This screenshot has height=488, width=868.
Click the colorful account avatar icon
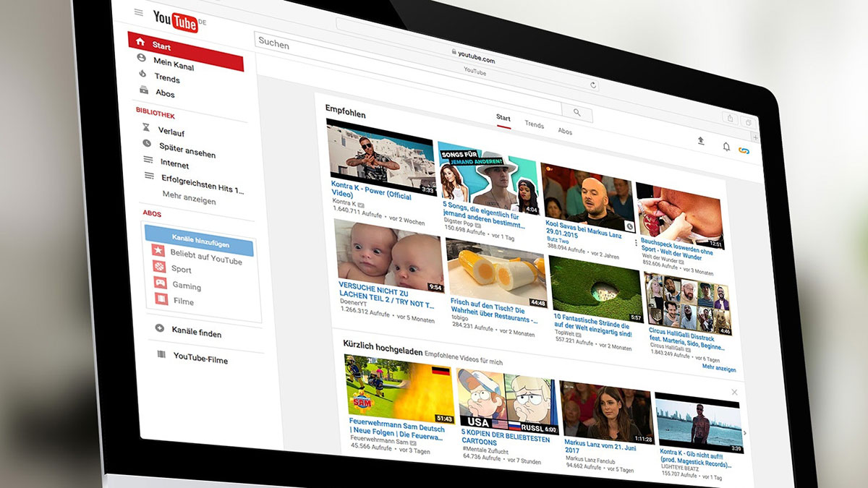[x=744, y=150]
